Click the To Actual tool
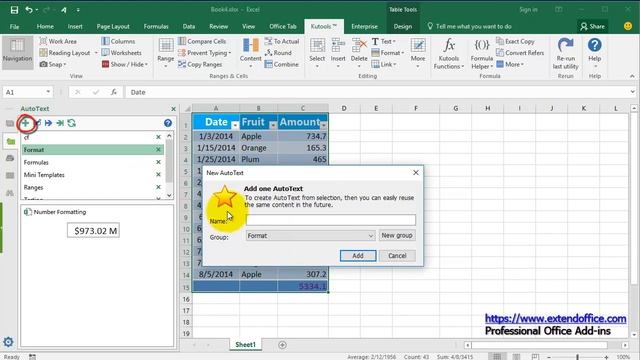Viewport: 640px width, 360px height. point(282,41)
